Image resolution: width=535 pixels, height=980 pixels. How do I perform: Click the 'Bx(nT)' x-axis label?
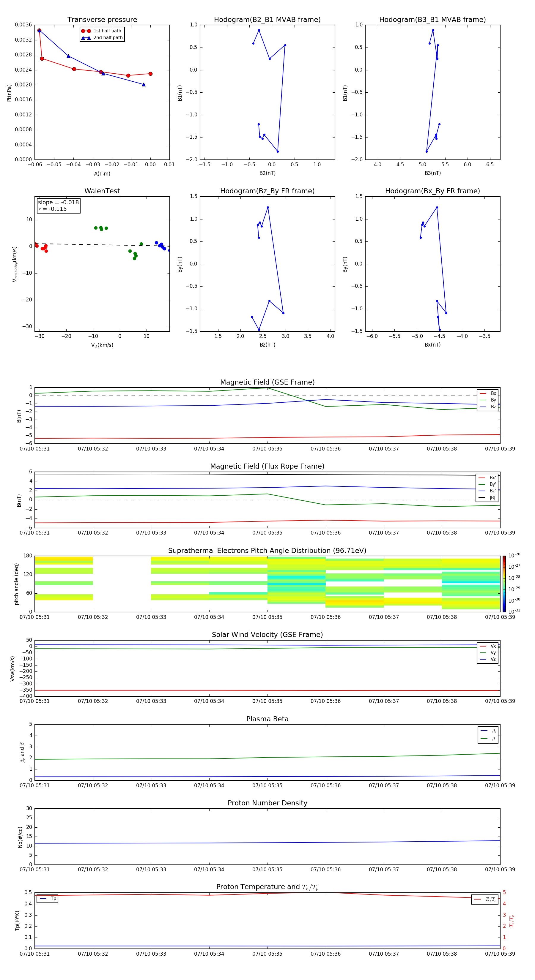432,345
